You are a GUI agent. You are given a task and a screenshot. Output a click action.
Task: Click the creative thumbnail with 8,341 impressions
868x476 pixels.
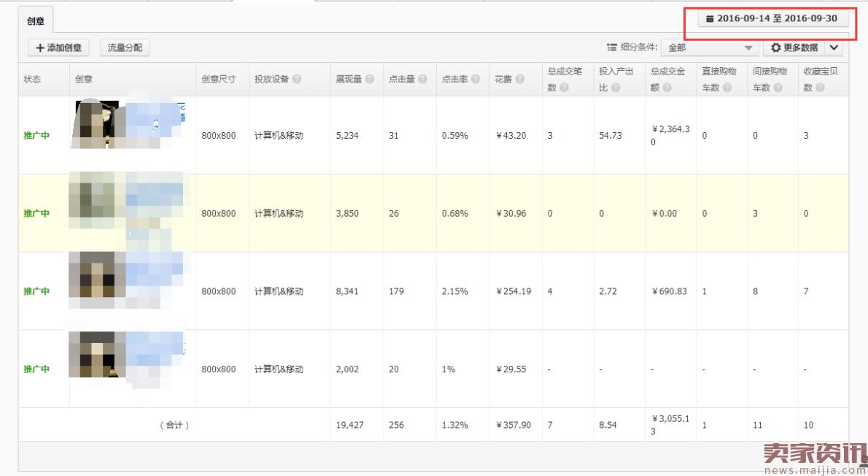pos(93,280)
